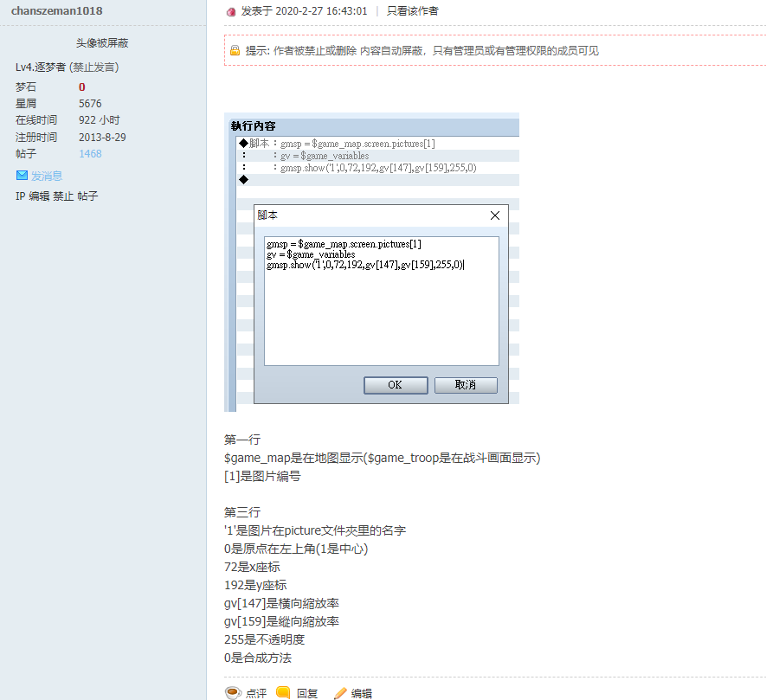Open the user's 帖子 management link

point(88,196)
